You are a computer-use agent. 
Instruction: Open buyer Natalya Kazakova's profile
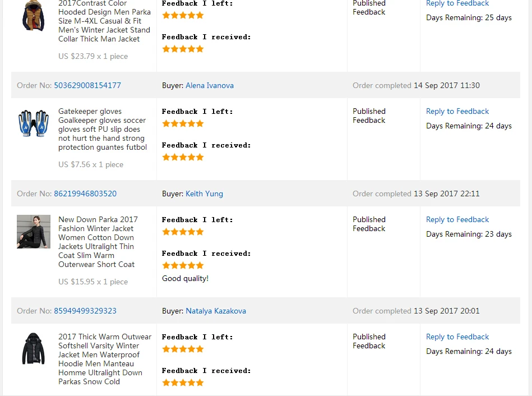pos(215,311)
